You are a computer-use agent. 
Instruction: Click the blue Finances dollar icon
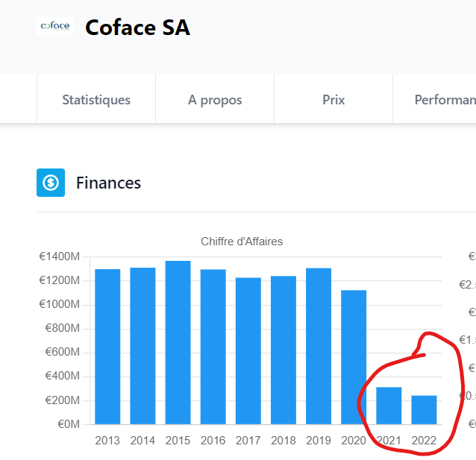point(51,183)
